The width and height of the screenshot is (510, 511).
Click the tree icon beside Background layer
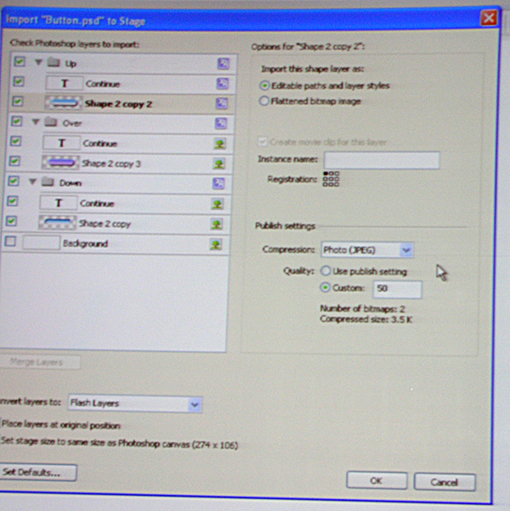pyautogui.click(x=216, y=245)
